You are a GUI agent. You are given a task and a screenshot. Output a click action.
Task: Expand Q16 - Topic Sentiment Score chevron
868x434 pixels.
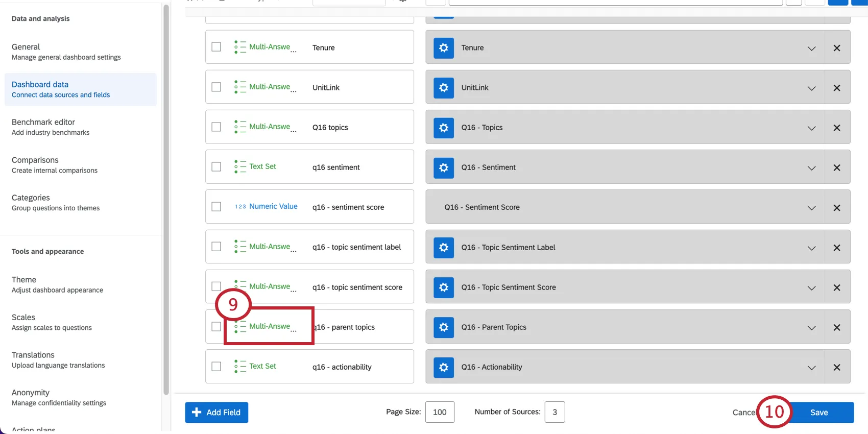[811, 288]
